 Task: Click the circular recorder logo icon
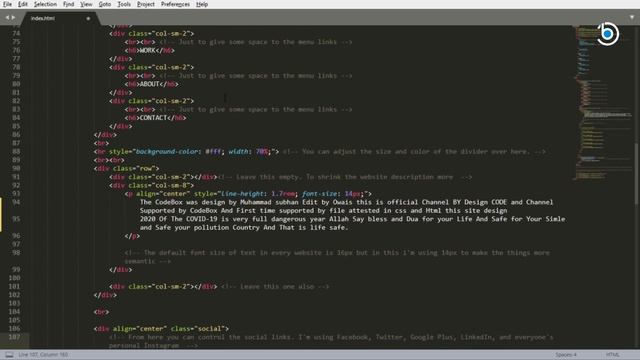[607, 34]
